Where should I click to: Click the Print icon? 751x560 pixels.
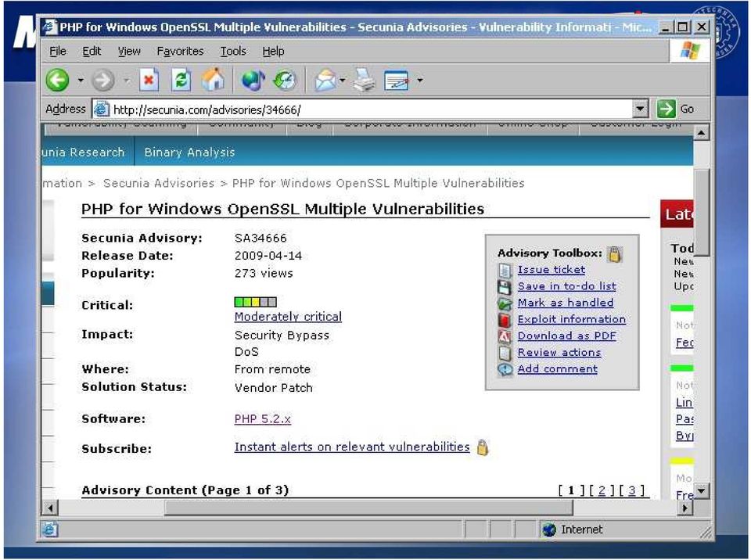coord(365,80)
